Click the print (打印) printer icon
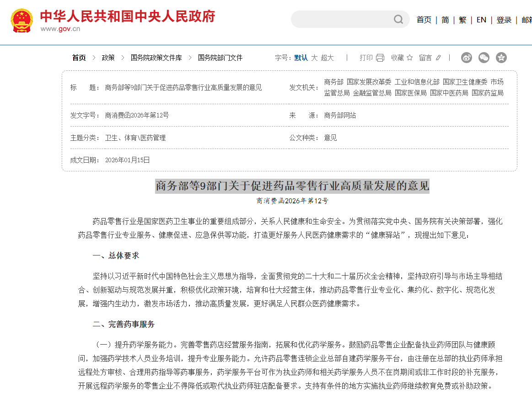The height and width of the screenshot is (399, 532). 380,58
